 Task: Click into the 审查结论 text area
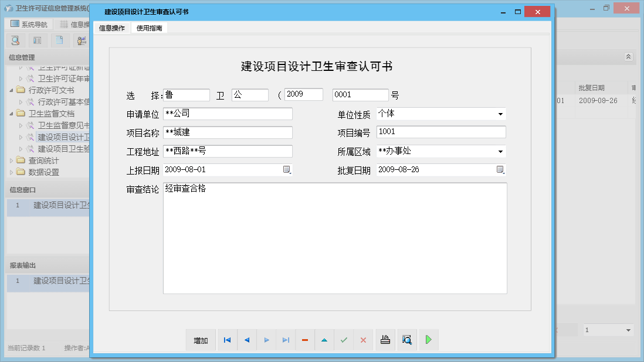(x=334, y=240)
